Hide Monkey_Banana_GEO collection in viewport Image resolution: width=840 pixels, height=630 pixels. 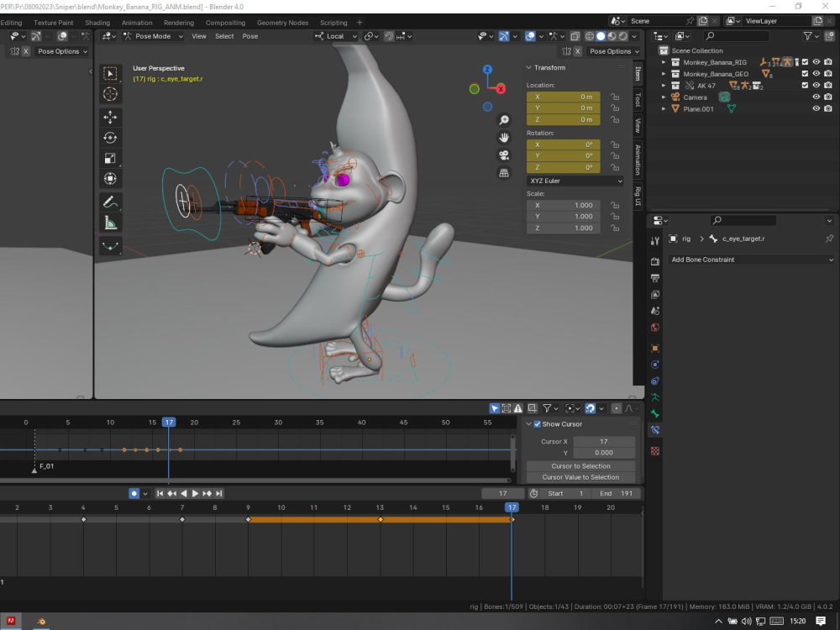tap(816, 74)
